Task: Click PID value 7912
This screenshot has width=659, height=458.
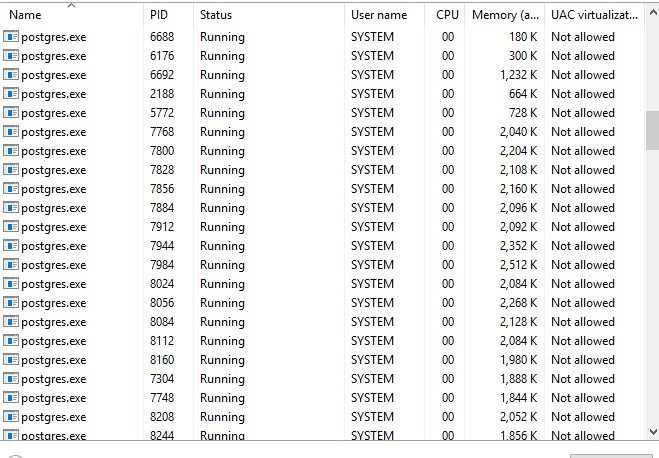Action: [162, 226]
